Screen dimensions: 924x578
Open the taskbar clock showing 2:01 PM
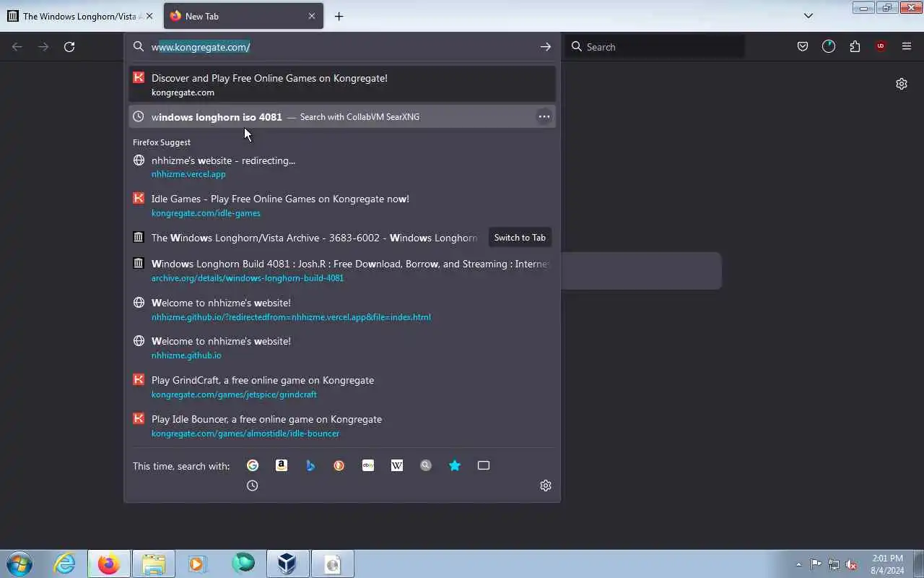pyautogui.click(x=887, y=564)
